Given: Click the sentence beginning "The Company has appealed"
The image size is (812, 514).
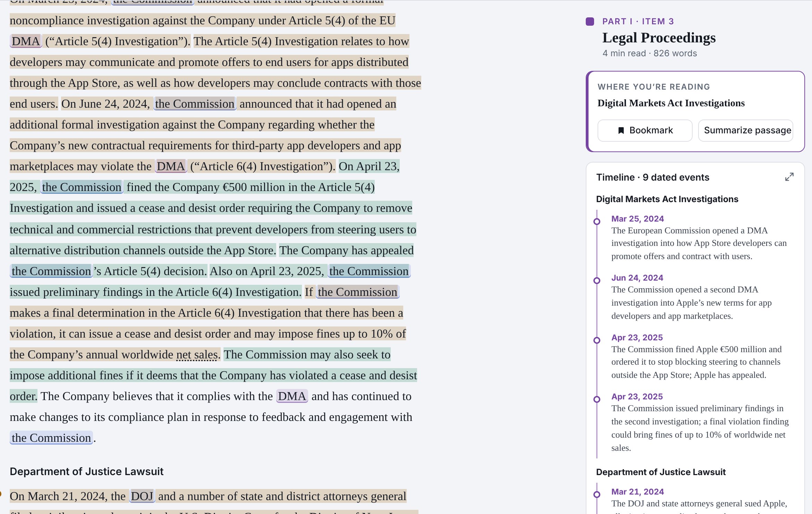Looking at the screenshot, I should coord(346,250).
